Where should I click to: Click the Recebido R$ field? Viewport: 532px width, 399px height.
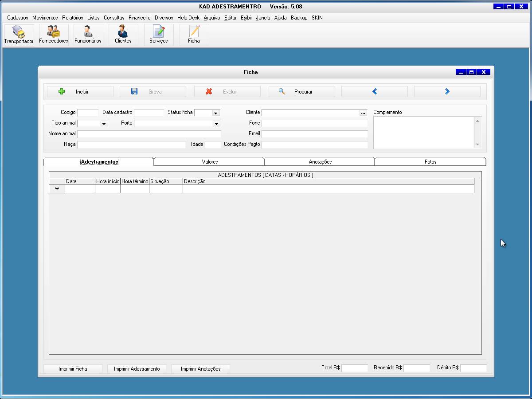pos(417,368)
